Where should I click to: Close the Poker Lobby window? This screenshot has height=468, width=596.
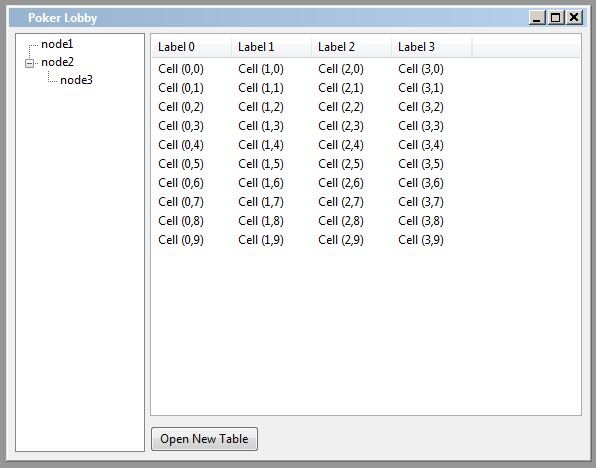point(574,17)
